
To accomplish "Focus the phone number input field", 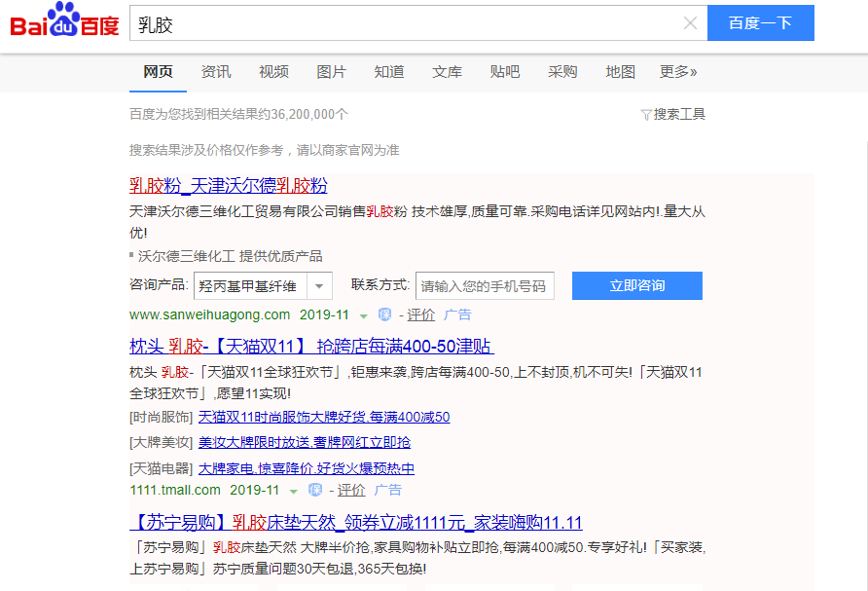I will (485, 286).
